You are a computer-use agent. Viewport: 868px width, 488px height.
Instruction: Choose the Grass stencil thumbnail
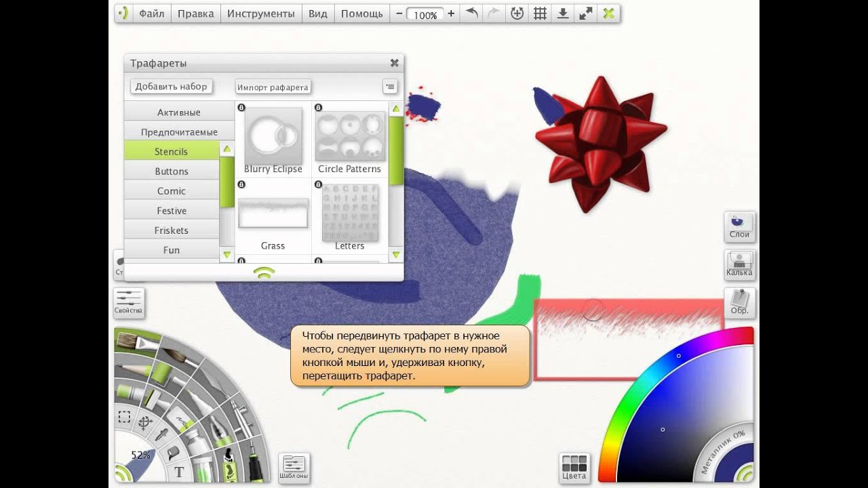(273, 212)
